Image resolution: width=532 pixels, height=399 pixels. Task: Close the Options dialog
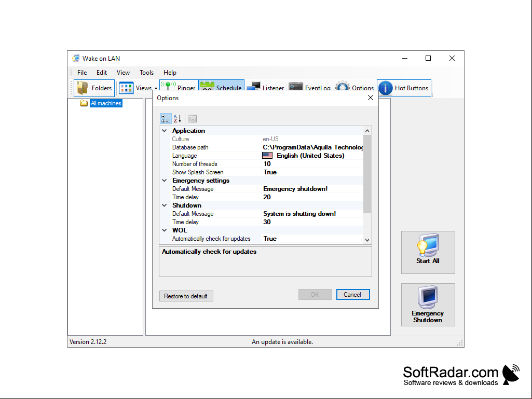pyautogui.click(x=371, y=98)
